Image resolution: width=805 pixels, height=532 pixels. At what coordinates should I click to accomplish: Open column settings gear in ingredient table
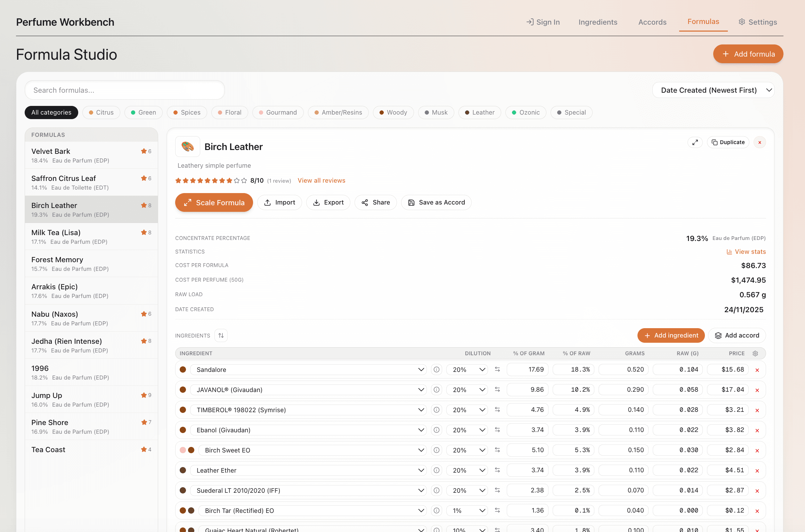tap(755, 353)
